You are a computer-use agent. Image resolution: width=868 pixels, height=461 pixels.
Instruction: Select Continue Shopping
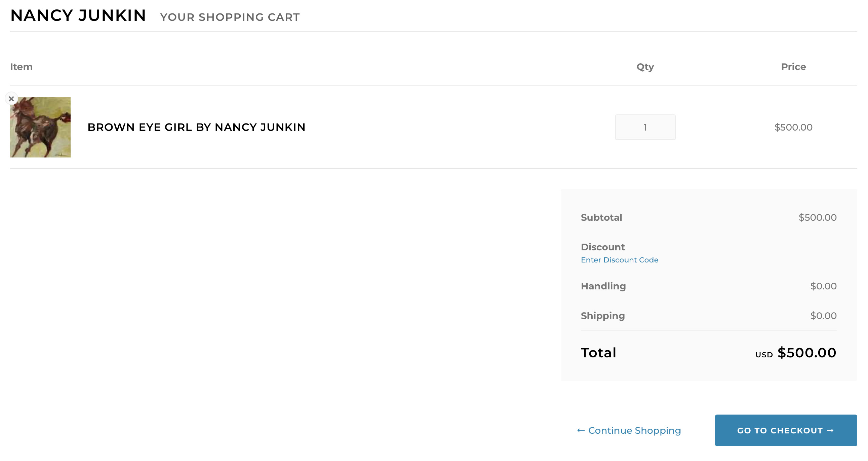(x=634, y=430)
